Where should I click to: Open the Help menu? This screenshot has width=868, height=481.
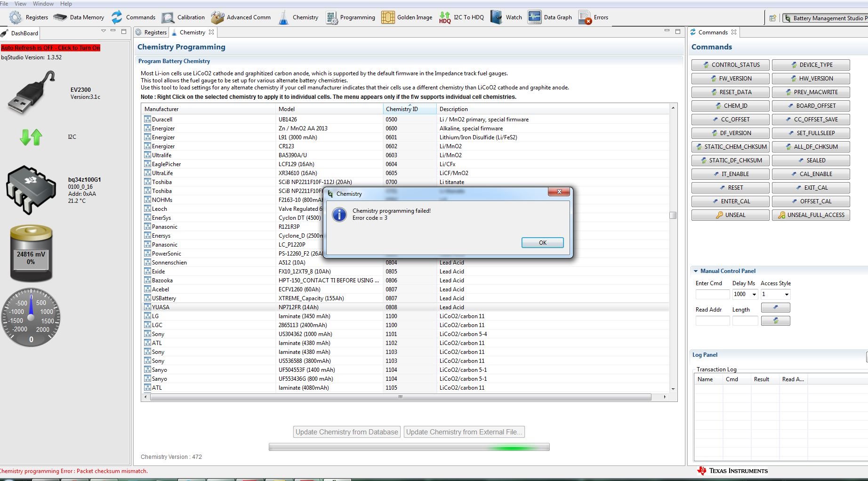[x=66, y=4]
